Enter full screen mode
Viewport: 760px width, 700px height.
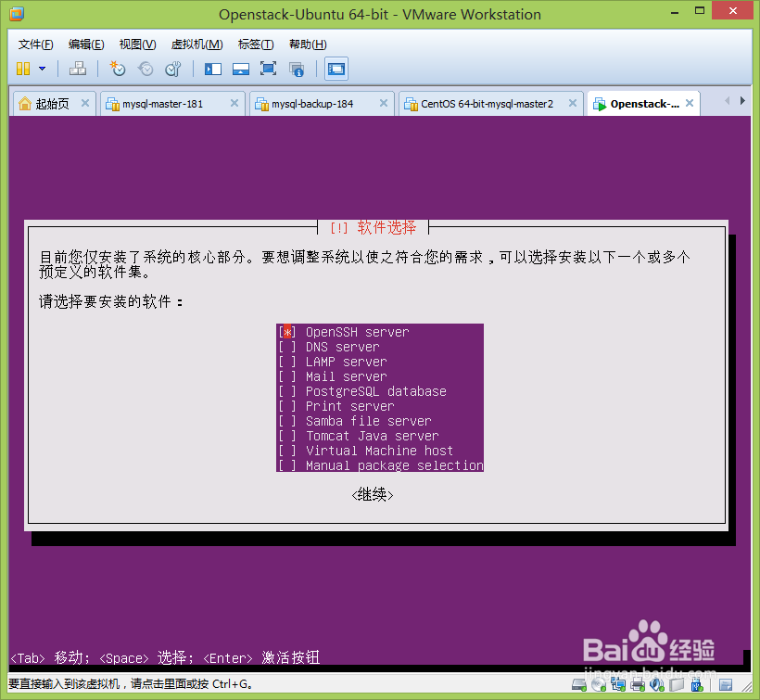[x=267, y=69]
